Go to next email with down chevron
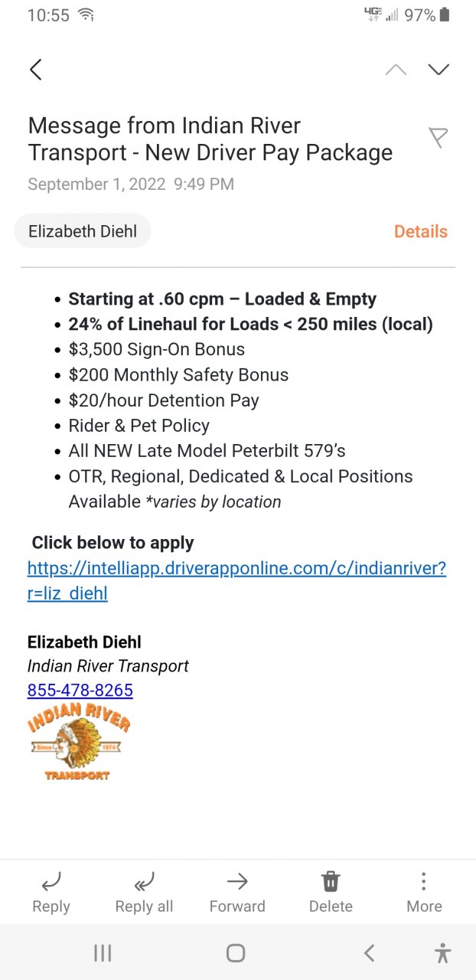476x980 pixels. click(439, 70)
